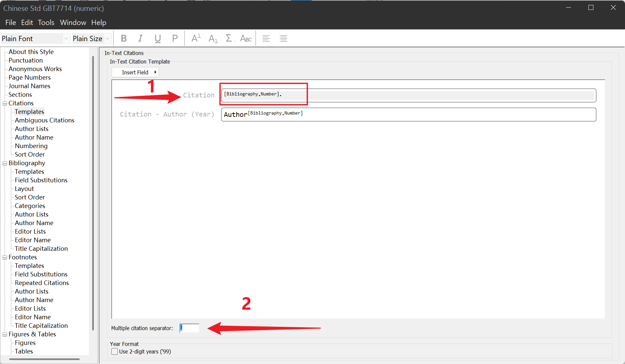Select Title Capitalization under Bibliography
This screenshot has height=364, width=625.
(41, 248)
